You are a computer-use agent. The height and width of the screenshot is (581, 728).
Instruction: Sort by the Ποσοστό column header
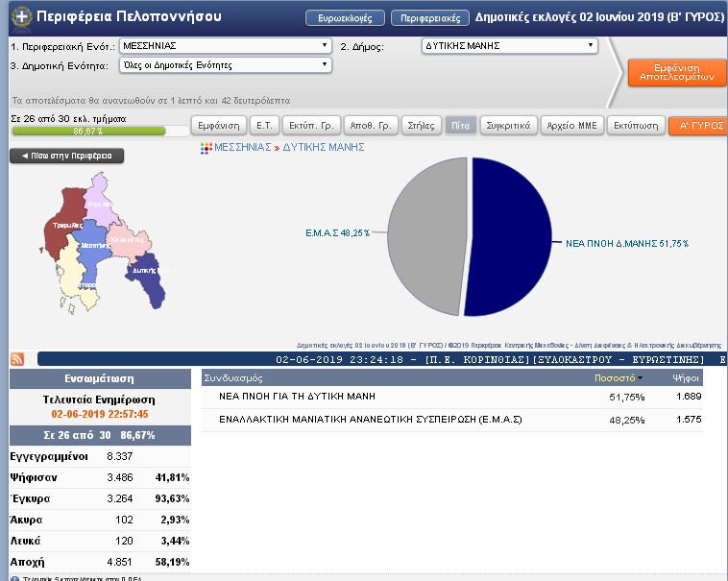pos(616,378)
